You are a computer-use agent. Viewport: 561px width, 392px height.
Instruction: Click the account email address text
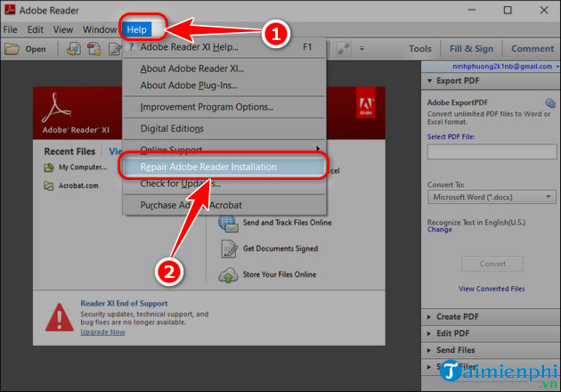(502, 67)
